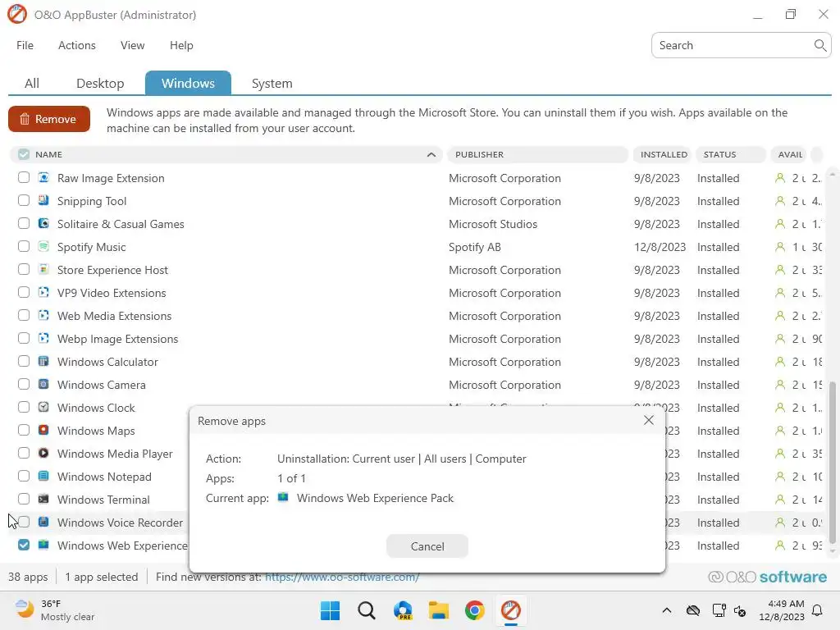
Task: Open the weather widget showing 36°F
Action: click(x=53, y=610)
